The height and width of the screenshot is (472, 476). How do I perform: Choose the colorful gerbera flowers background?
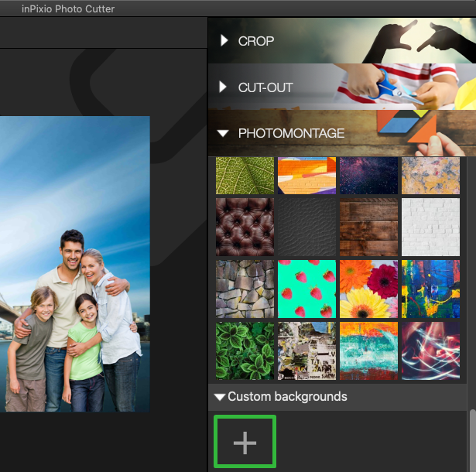369,289
